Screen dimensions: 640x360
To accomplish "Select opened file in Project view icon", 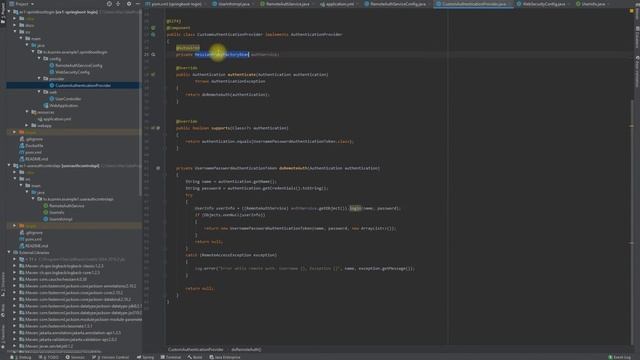I will pos(109,4).
